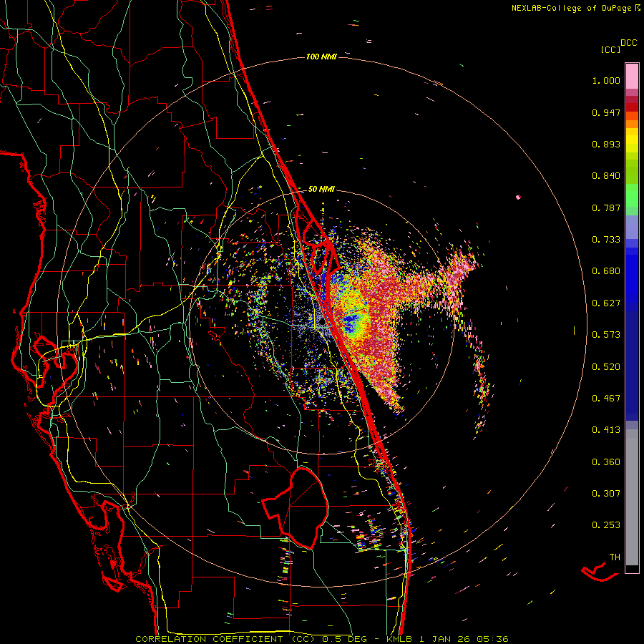Click the KMLB radar site identifier
The height and width of the screenshot is (644, 644).
pyautogui.click(x=399, y=639)
